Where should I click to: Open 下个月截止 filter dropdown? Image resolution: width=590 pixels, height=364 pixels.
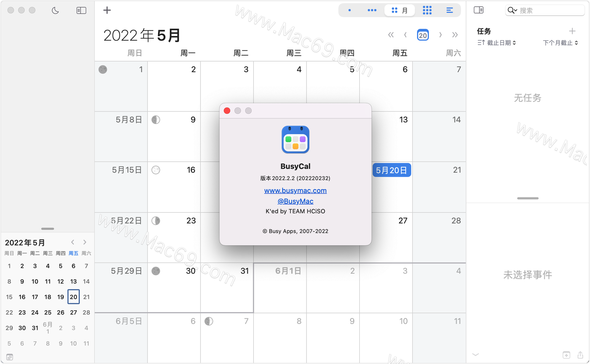[x=560, y=43]
